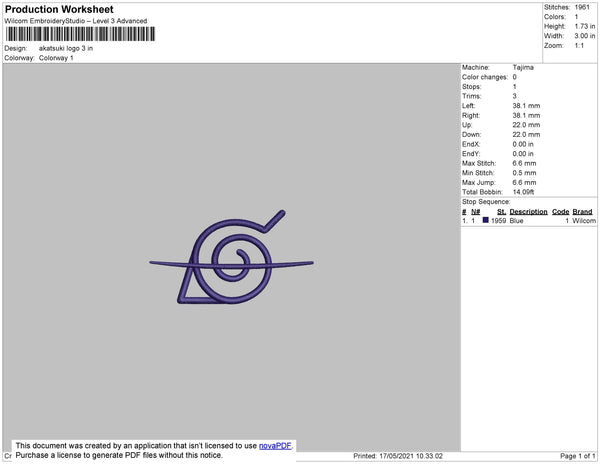
Task: Select the 'Stitches:' label
Action: tap(557, 7)
